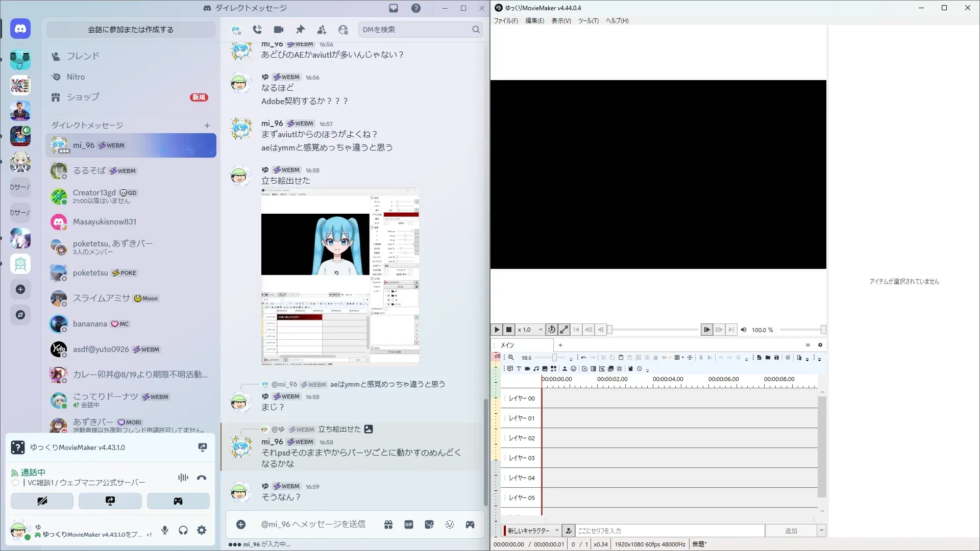This screenshot has height=551, width=980.
Task: Expand the 新しいキャラクター character dropdown
Action: point(557,531)
